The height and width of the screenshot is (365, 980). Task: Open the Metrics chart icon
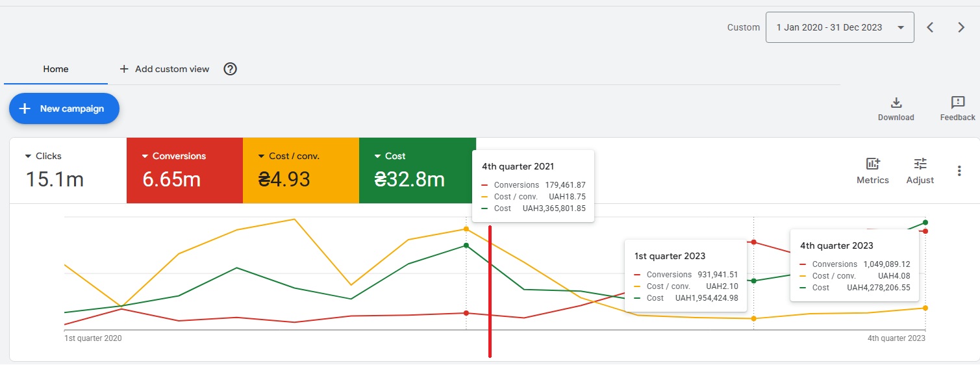[x=873, y=164]
